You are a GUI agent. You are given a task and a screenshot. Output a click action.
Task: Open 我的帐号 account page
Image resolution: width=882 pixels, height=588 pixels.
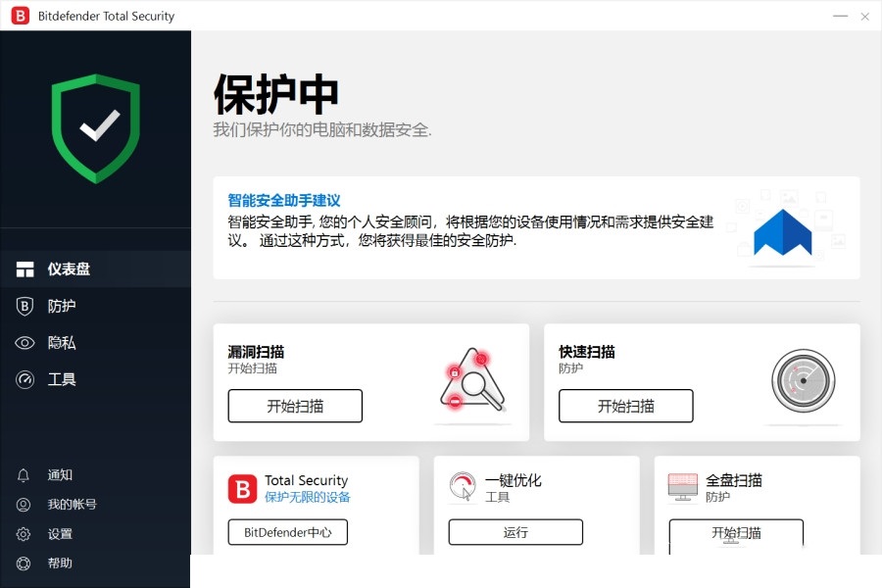pos(72,505)
